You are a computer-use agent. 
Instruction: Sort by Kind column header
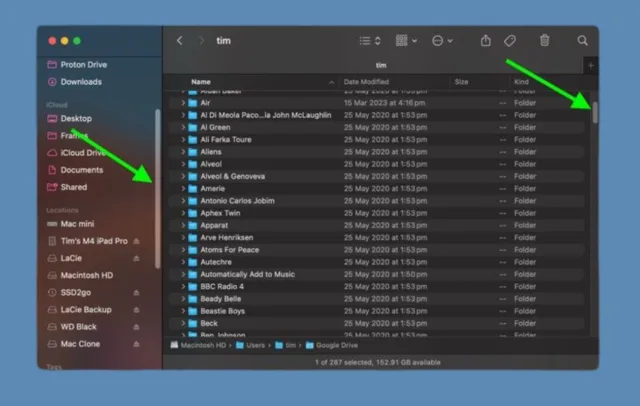[x=521, y=82]
